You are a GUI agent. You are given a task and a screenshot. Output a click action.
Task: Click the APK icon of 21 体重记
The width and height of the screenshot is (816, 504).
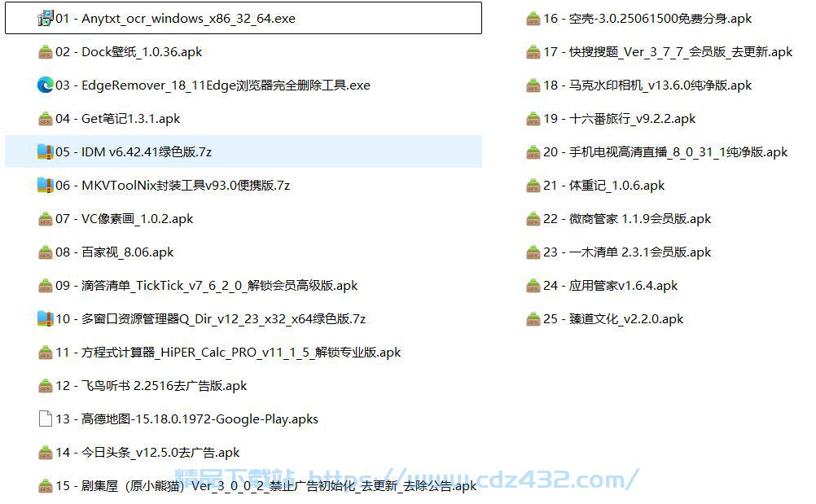pyautogui.click(x=533, y=186)
